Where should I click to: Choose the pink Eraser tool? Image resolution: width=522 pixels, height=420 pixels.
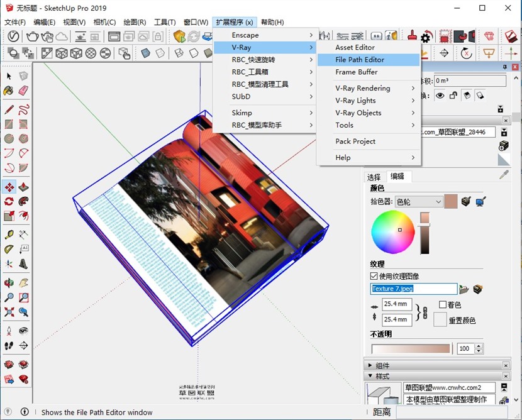coord(24,91)
